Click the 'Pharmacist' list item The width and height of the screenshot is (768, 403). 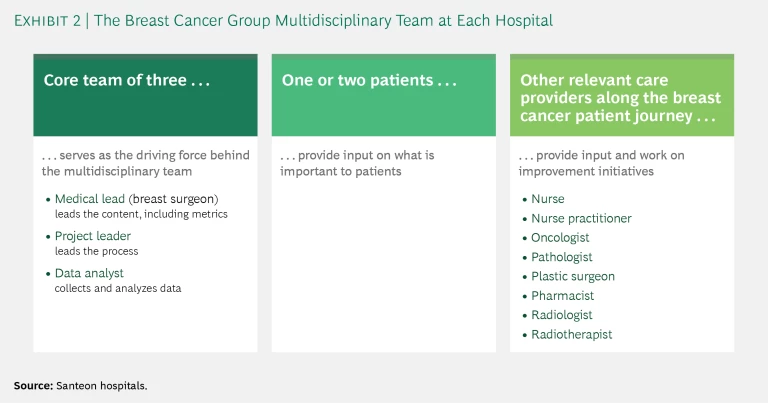(562, 296)
